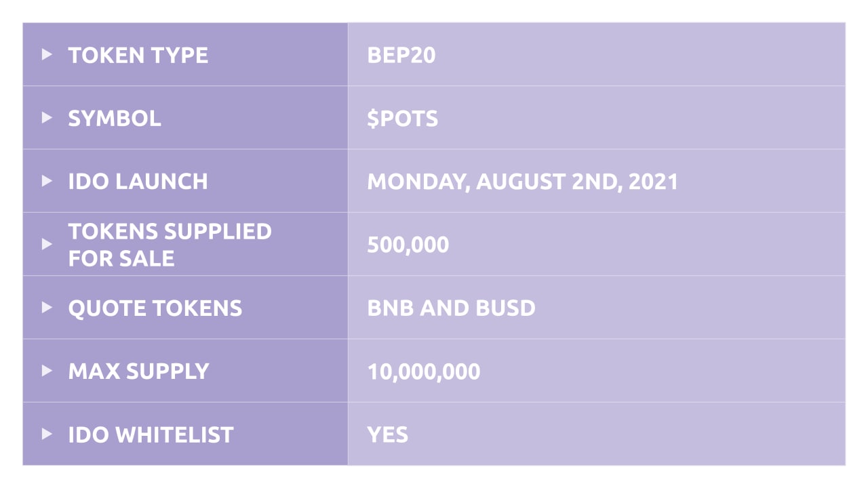This screenshot has height=488, width=868.
Task: Click the arrow next to SYMBOL
Action: click(47, 117)
